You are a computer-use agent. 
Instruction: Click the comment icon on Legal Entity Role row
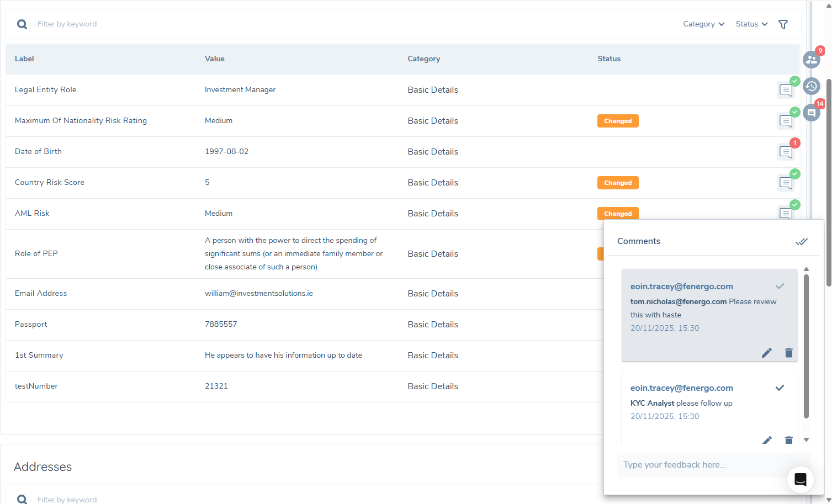click(x=785, y=89)
